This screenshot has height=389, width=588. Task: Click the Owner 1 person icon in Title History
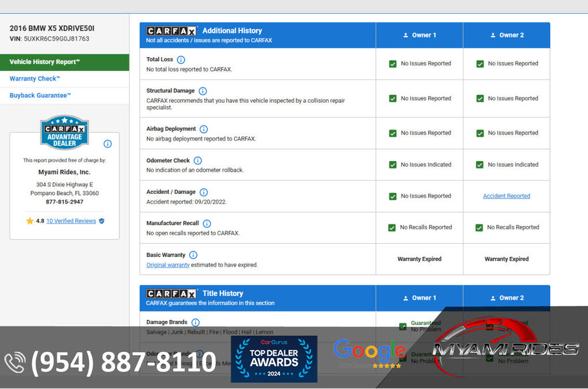(x=405, y=298)
